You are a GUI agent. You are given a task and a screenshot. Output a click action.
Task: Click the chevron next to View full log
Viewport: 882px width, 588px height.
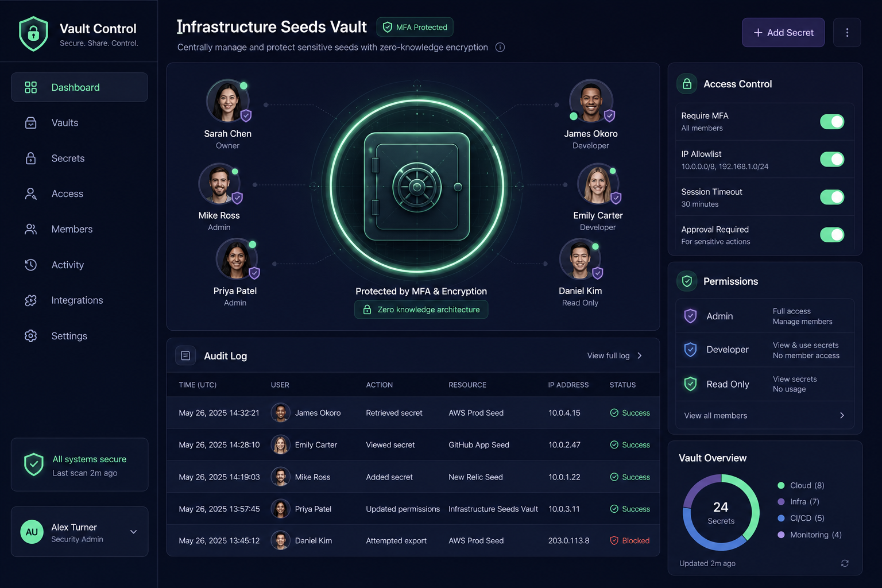pos(640,355)
